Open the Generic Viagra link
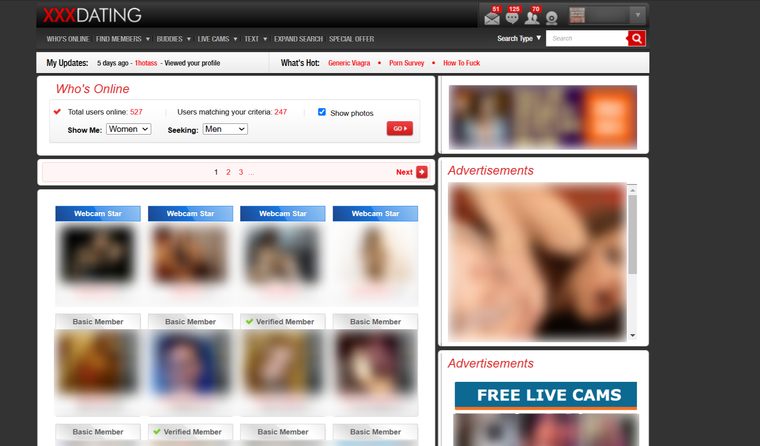 [349, 63]
